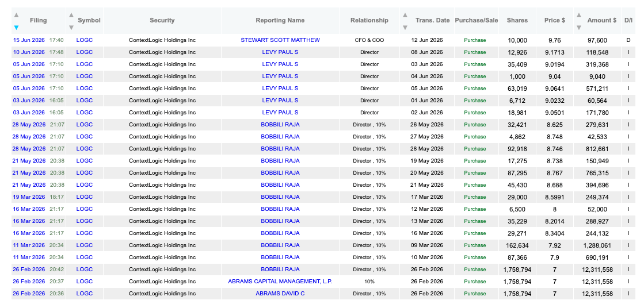Image resolution: width=644 pixels, height=308 pixels.
Task: Open BOBBILI RAJA link for 09 Mar 2026 transaction
Action: click(x=280, y=245)
